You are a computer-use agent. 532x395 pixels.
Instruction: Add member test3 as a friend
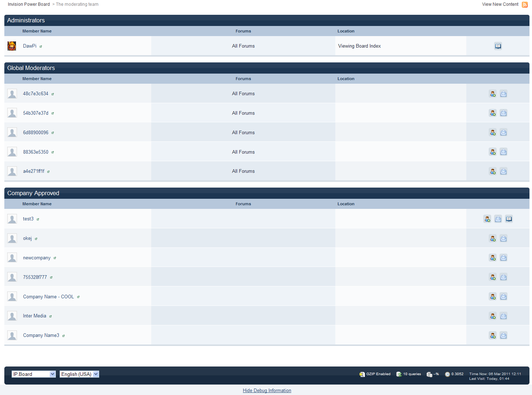click(x=487, y=219)
